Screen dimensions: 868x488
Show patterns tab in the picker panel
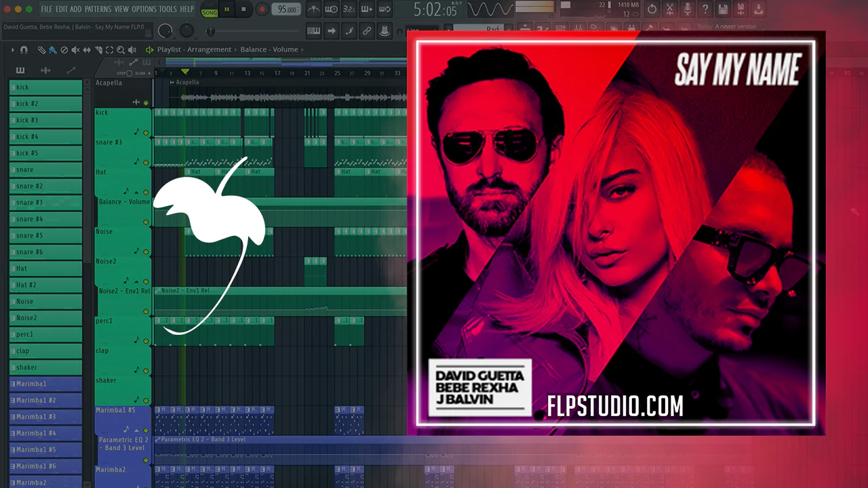pyautogui.click(x=20, y=70)
